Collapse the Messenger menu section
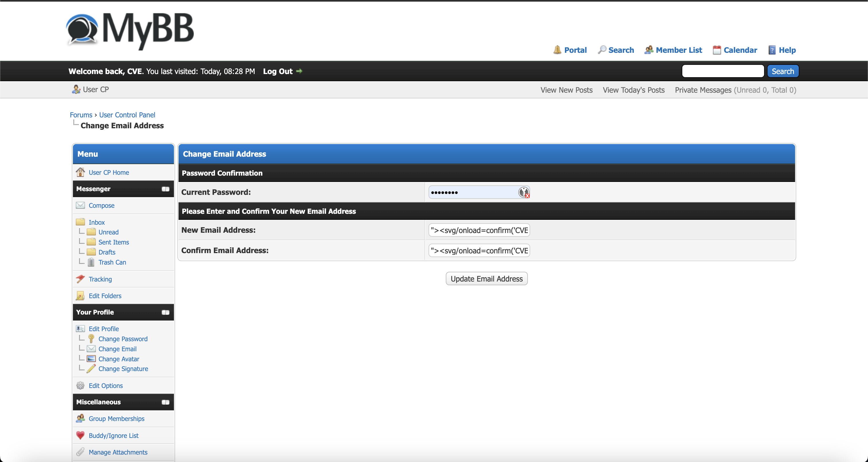The width and height of the screenshot is (868, 462). point(165,189)
